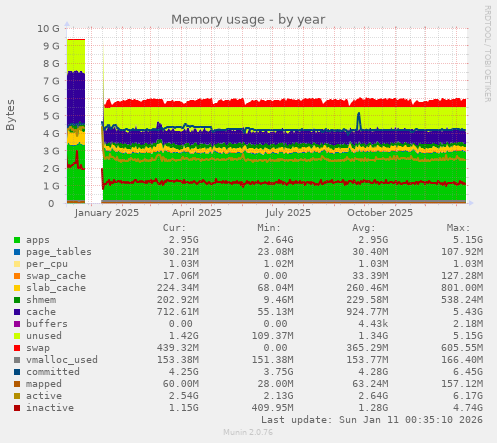Screen dimensions: 497x443
Task: Click the green apps legend swatch
Action: click(x=17, y=240)
